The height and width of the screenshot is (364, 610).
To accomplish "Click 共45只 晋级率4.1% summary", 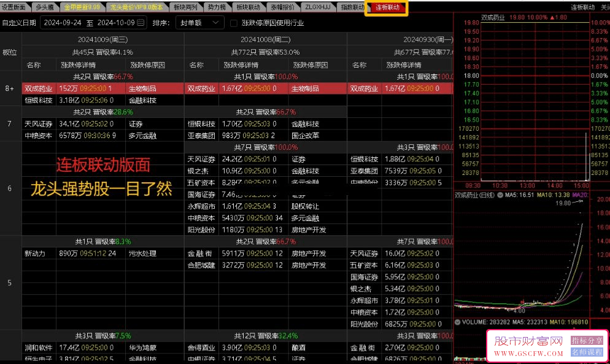I will point(102,52).
